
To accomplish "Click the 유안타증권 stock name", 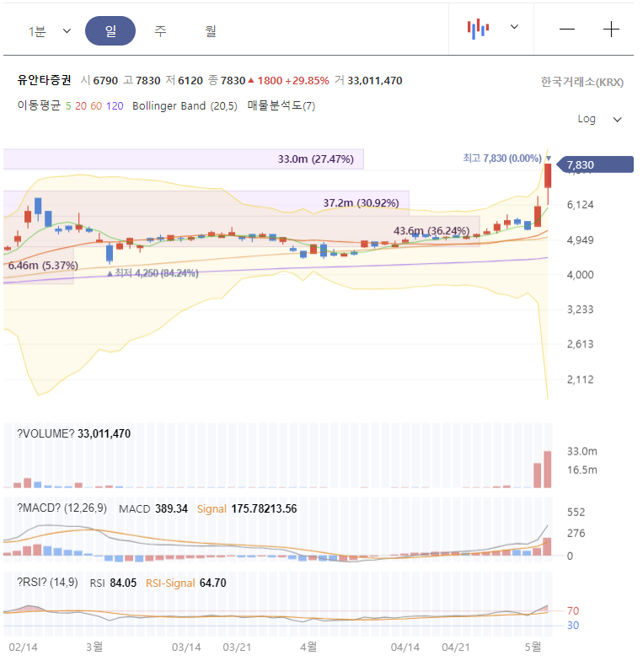I will coord(44,80).
